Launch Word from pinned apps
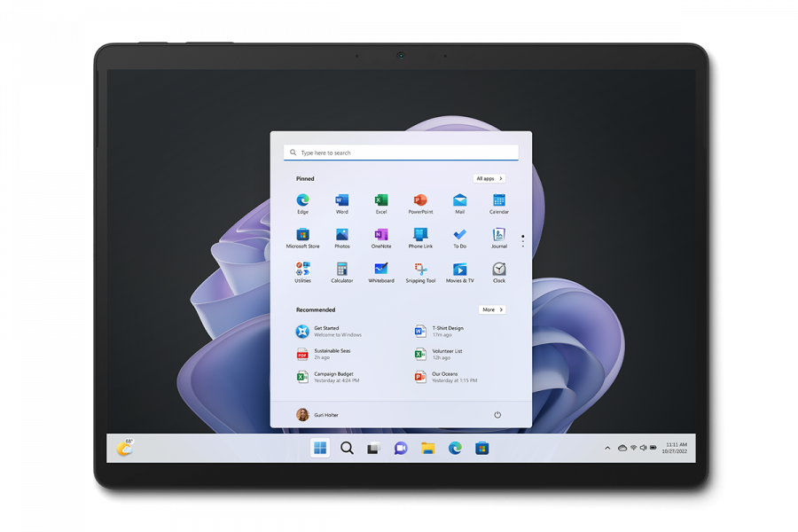798x532 pixels. [341, 201]
